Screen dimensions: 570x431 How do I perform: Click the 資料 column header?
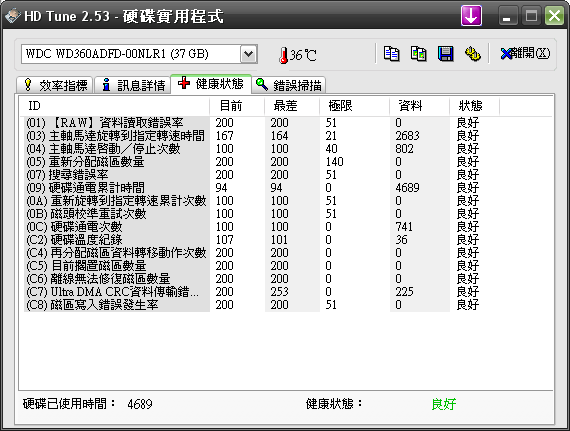coord(419,106)
